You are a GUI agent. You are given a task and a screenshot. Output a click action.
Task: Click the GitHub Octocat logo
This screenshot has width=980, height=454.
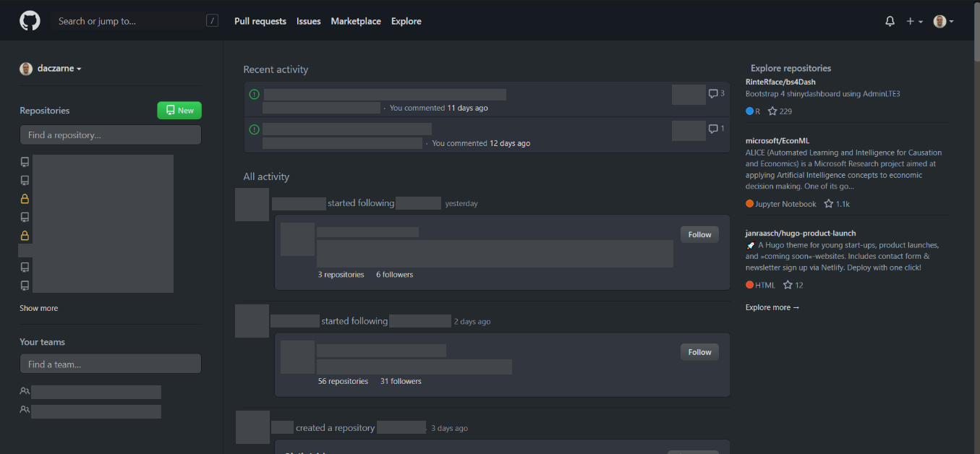tap(30, 21)
